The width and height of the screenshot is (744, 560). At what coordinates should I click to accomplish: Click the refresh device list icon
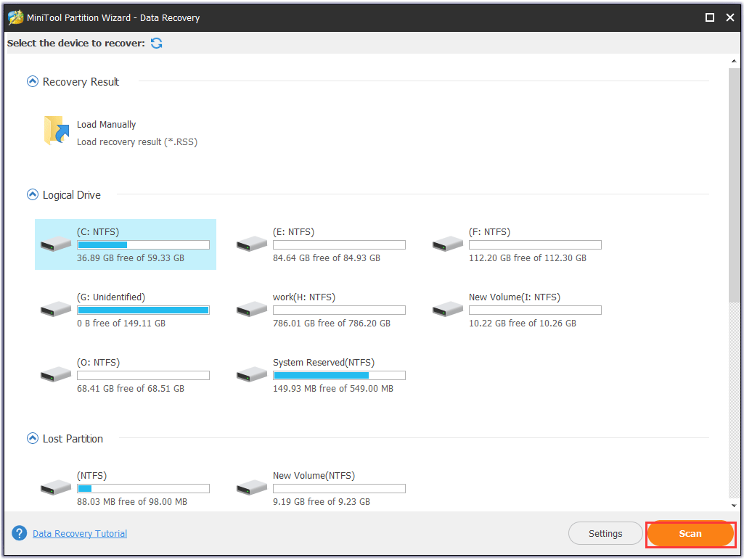coord(157,43)
